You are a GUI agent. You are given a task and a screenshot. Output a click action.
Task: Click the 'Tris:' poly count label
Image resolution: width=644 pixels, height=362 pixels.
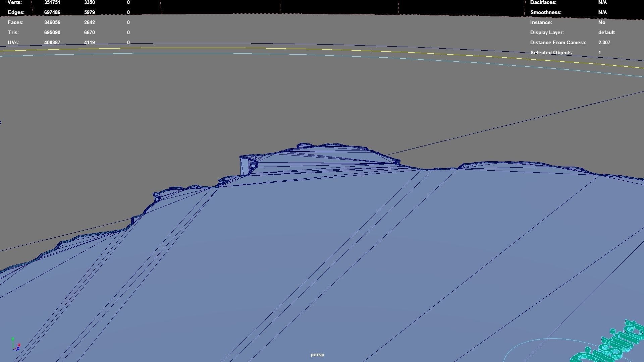click(13, 33)
